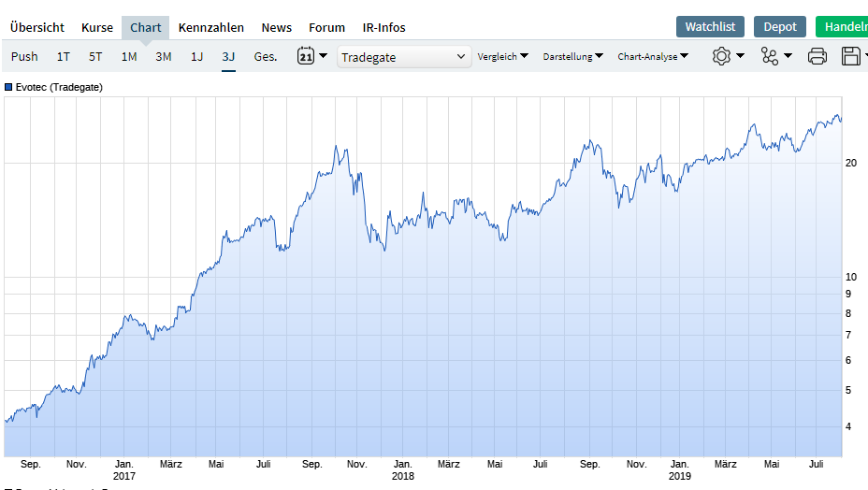Expand the Vergleich dropdown
Image resolution: width=868 pixels, height=490 pixels.
(x=502, y=56)
